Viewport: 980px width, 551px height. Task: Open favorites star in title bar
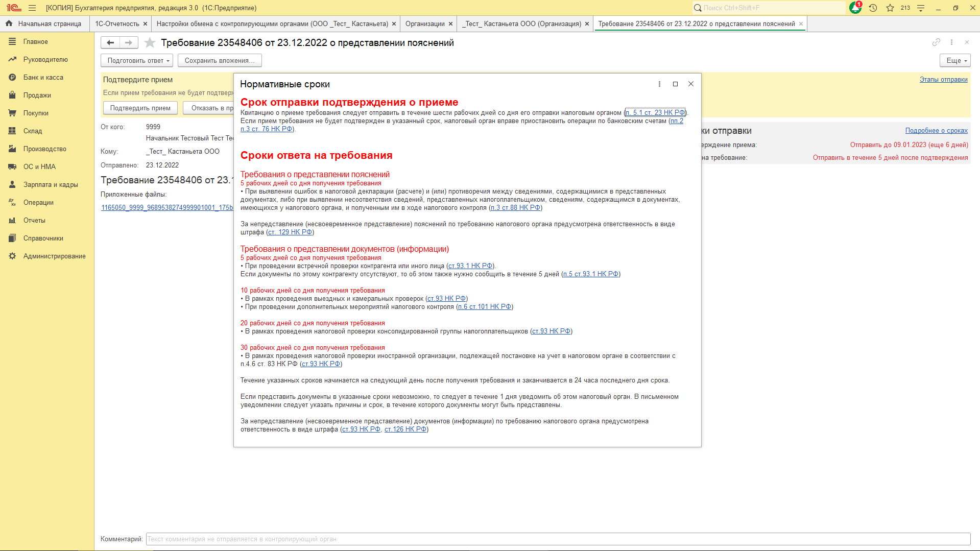click(x=890, y=8)
